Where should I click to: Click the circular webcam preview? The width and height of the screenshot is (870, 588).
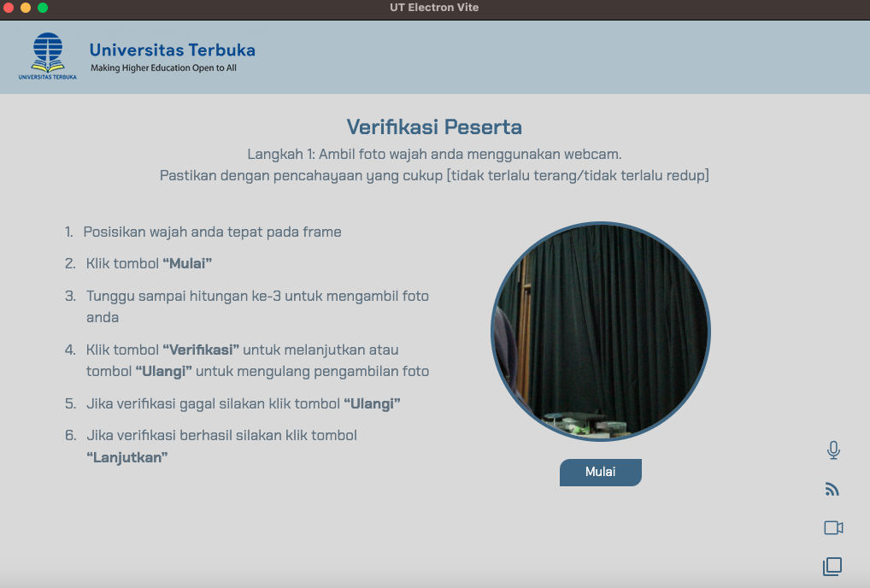[x=600, y=332]
